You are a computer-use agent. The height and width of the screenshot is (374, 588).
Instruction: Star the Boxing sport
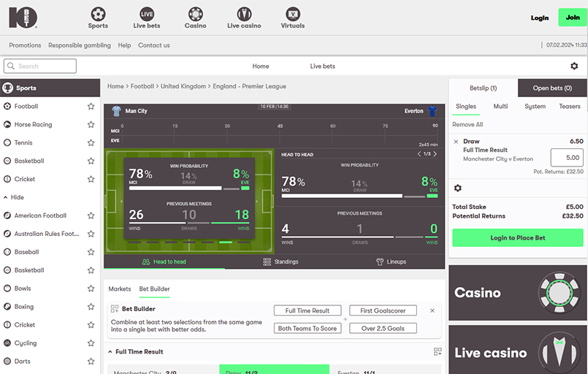(91, 307)
